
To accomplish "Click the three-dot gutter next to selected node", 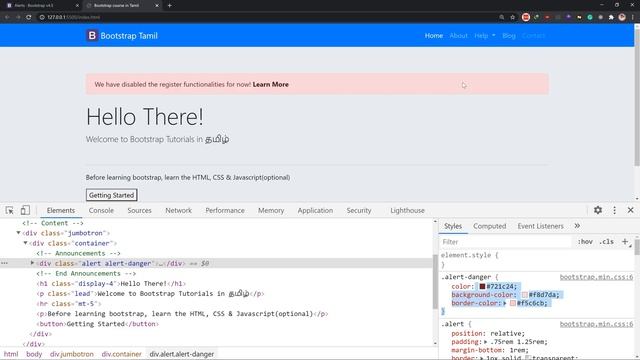I will [x=4, y=263].
